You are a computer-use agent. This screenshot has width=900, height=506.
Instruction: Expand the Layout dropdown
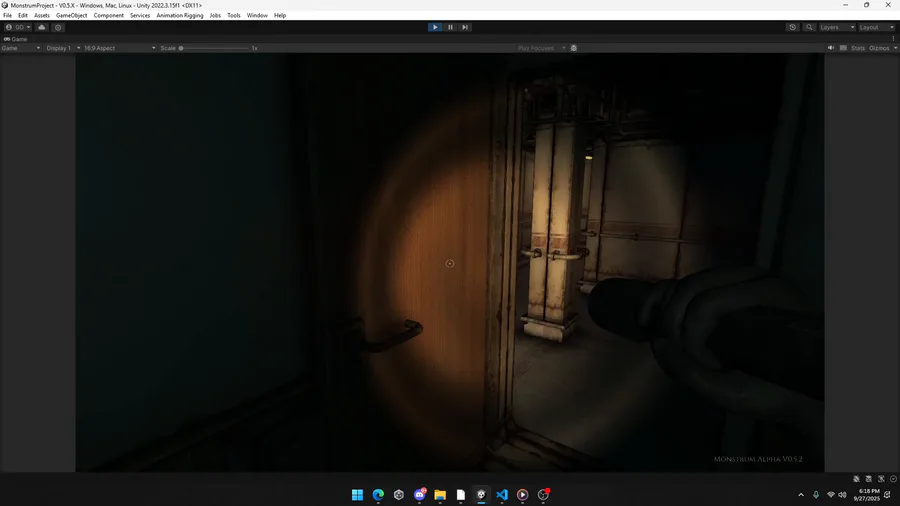(x=876, y=27)
